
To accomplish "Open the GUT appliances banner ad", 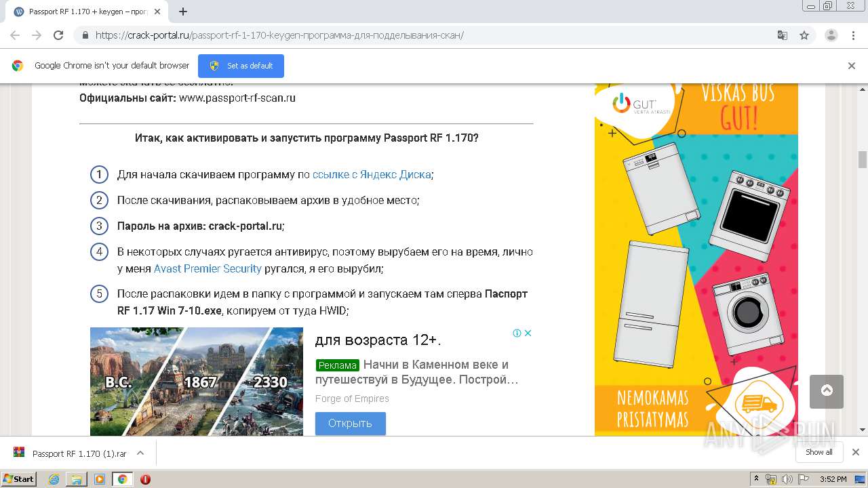I will (x=696, y=259).
